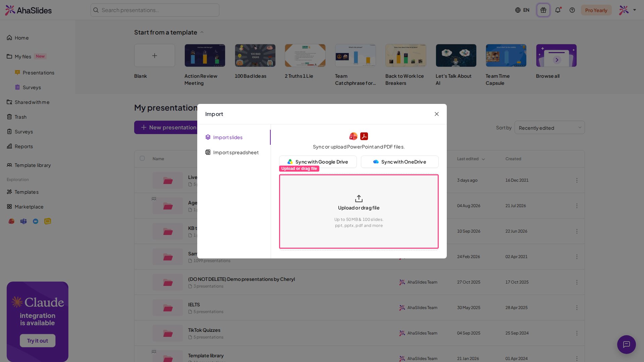
Task: Sort by the Last edited column
Action: pos(471,159)
